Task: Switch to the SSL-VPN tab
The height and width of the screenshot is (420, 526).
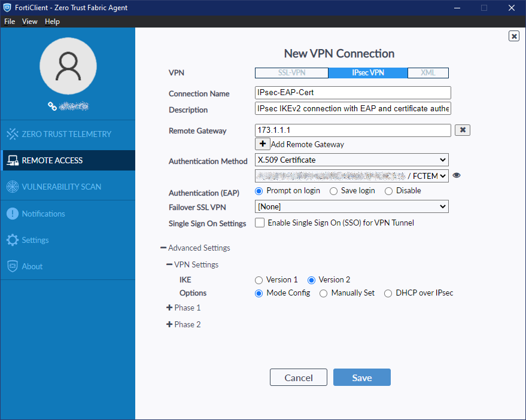Action: tap(291, 72)
